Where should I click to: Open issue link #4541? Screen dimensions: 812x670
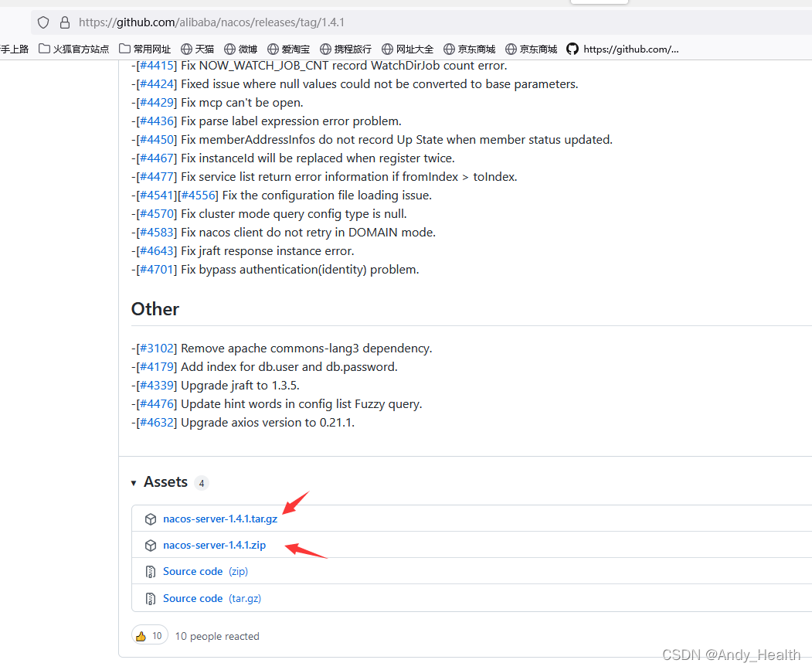click(156, 196)
